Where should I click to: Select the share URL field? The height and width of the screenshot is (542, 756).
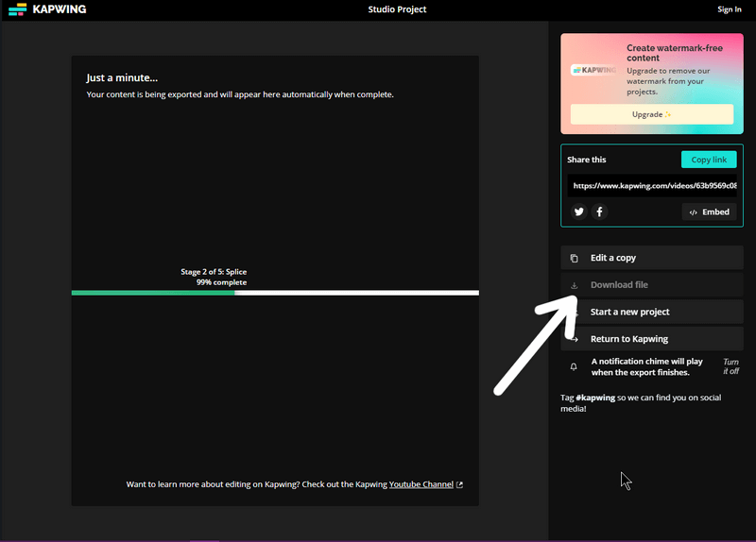pos(652,185)
